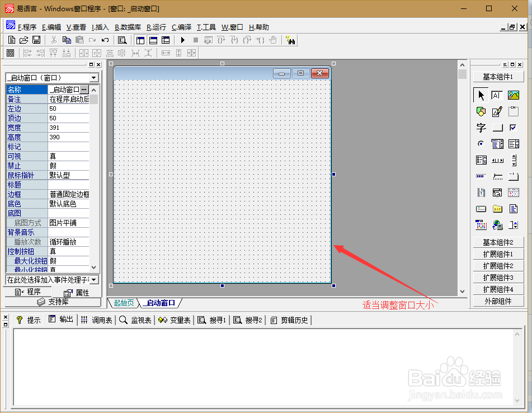
Task: Open the 支持库 panel tab
Action: tap(53, 302)
